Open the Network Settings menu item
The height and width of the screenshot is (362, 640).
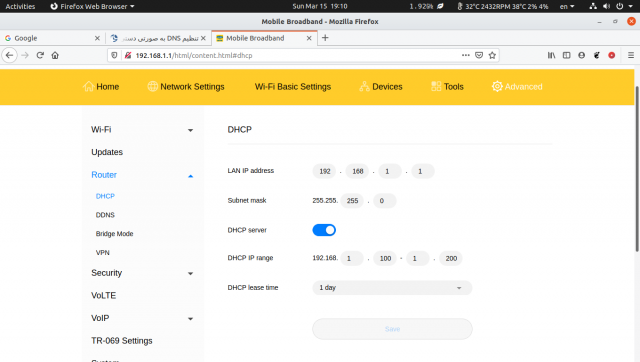[192, 87]
